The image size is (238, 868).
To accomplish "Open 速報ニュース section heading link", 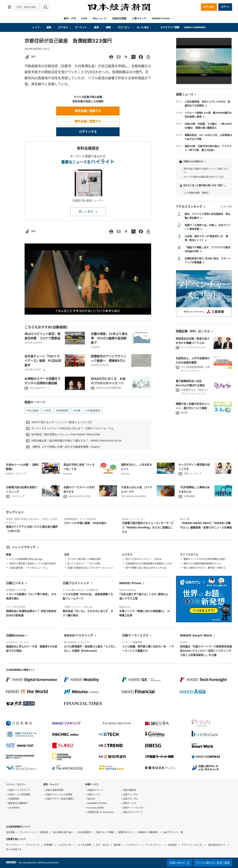I will click(x=186, y=94).
